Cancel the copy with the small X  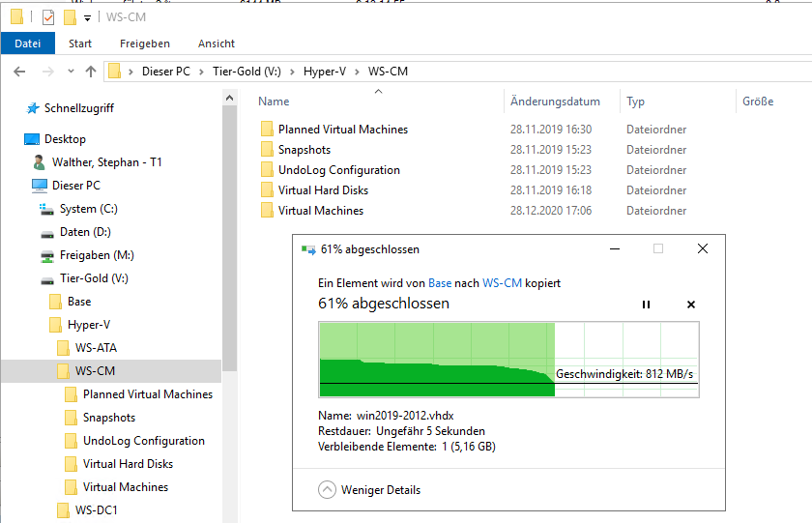tap(691, 305)
